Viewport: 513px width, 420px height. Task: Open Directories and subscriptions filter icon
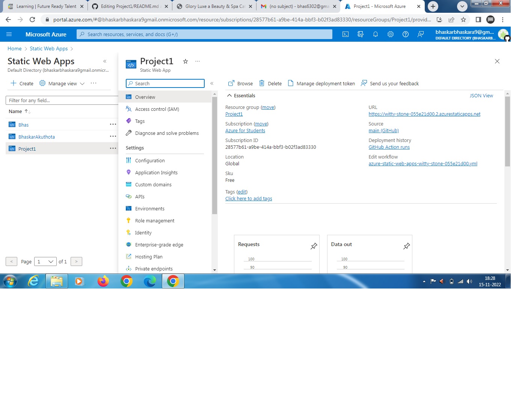361,34
